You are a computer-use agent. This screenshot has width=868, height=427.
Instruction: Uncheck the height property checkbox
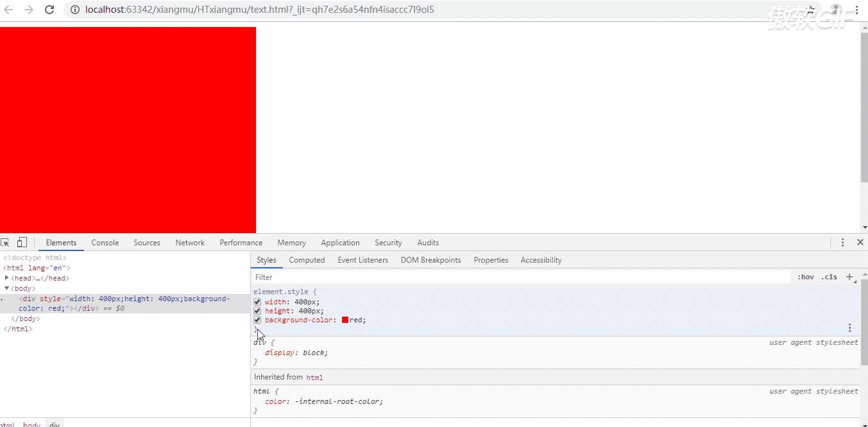[x=257, y=311]
